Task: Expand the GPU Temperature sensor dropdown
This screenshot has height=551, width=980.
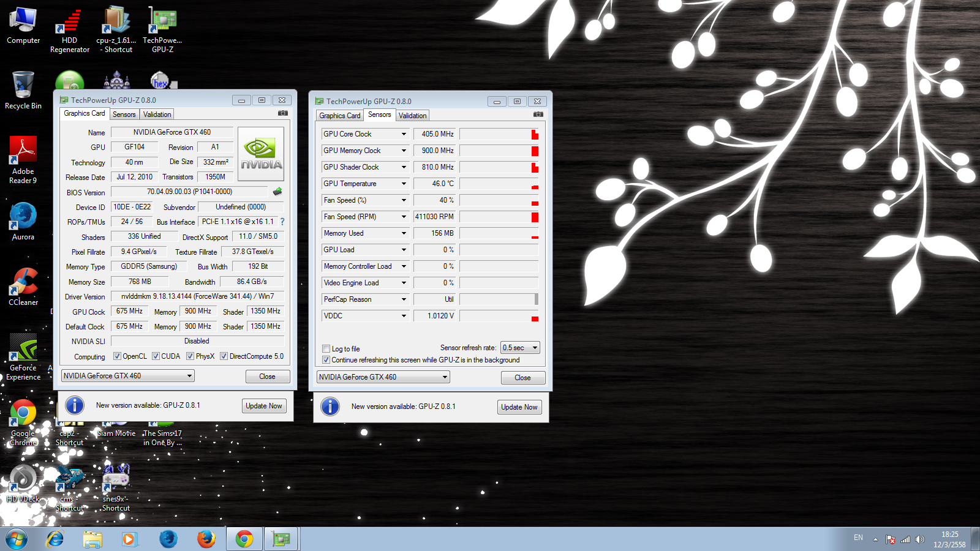Action: 404,184
